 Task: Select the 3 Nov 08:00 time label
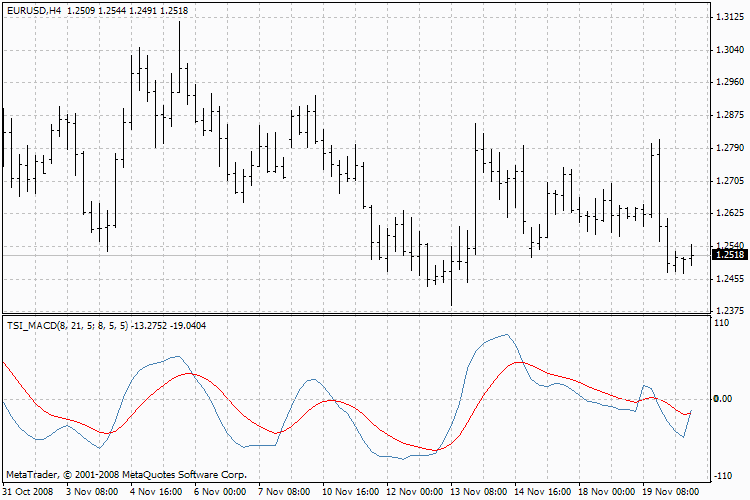92,491
